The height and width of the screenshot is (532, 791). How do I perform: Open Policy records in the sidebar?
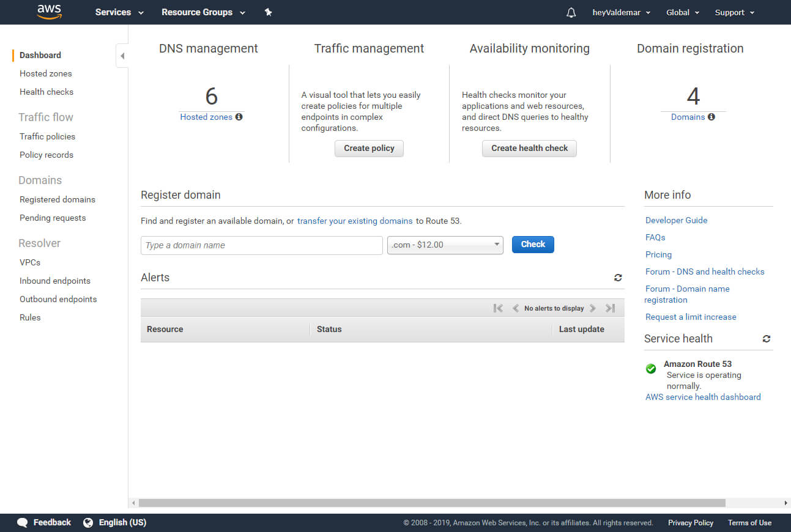tap(46, 155)
